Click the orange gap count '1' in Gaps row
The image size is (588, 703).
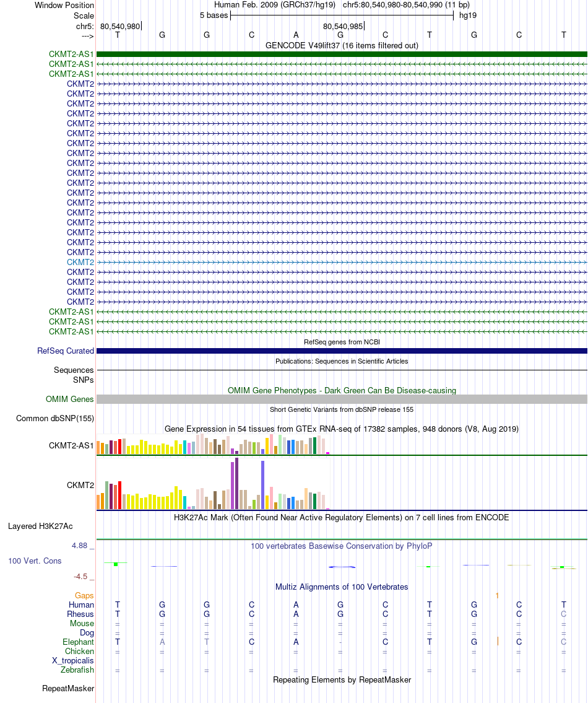[x=497, y=596]
